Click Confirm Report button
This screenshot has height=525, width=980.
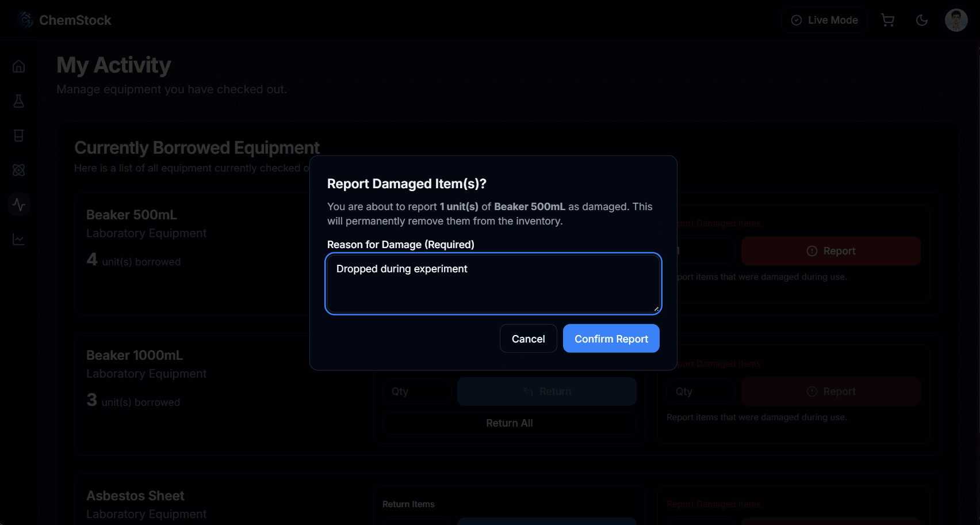(x=611, y=338)
